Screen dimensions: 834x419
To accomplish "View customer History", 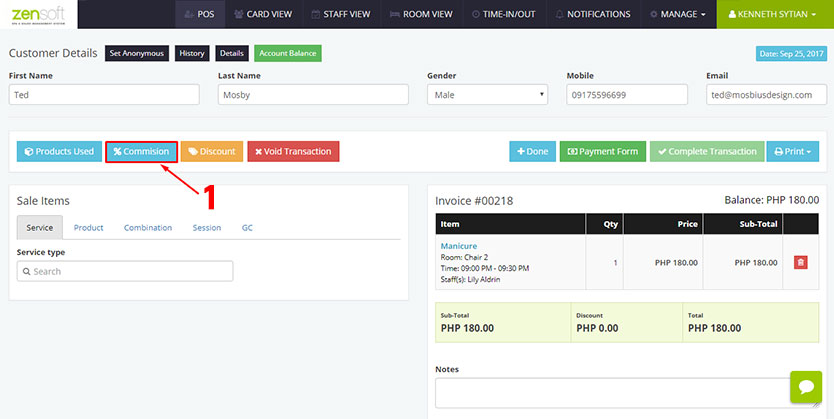I will (192, 53).
